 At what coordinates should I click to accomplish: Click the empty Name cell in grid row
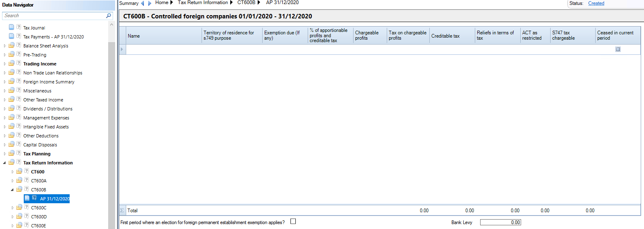[x=164, y=49]
